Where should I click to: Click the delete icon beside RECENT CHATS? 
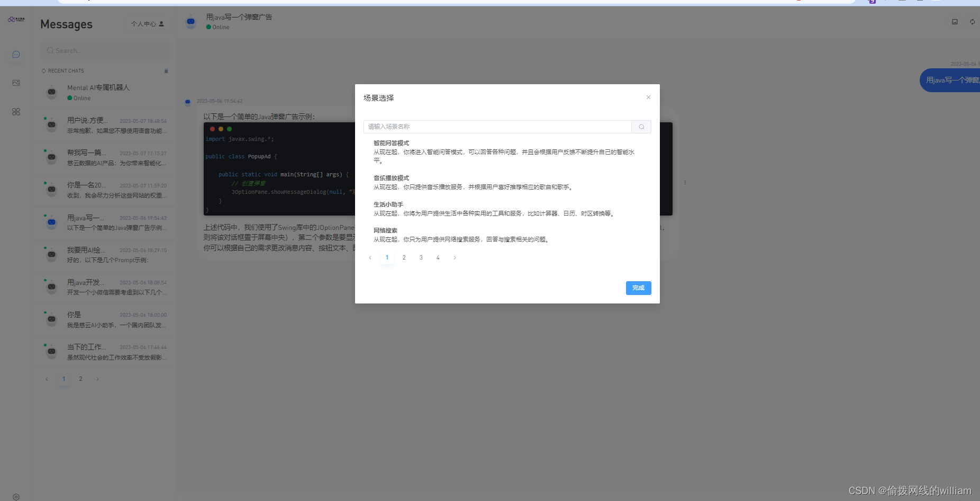pos(166,71)
